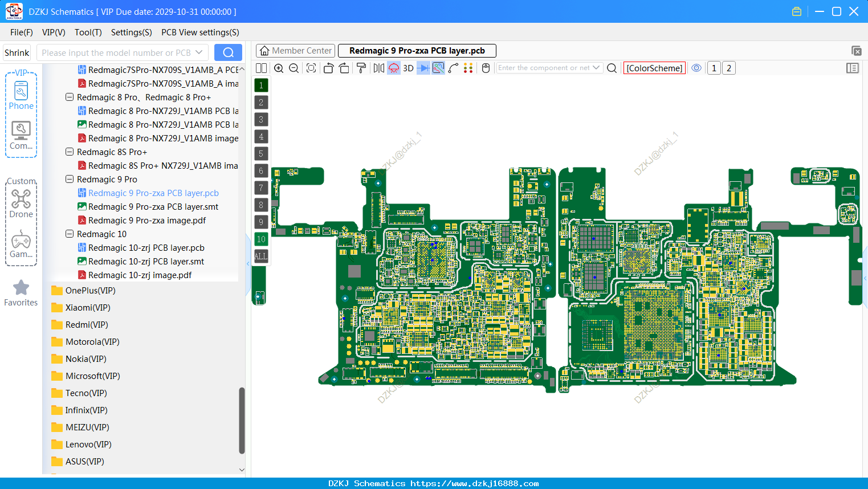Screen dimensions: 868x489
Task: Switch to 3D view
Action: 408,68
